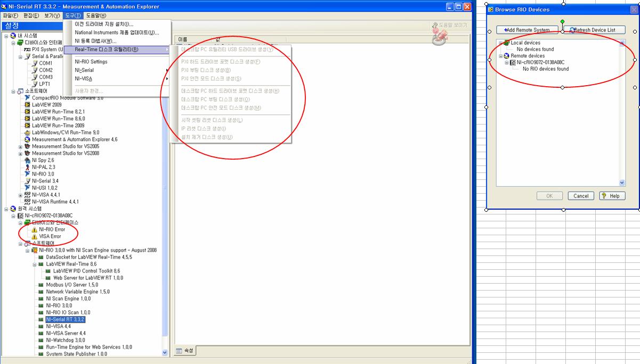Open the NI-VISA submenu in 도구 menu

click(117, 79)
